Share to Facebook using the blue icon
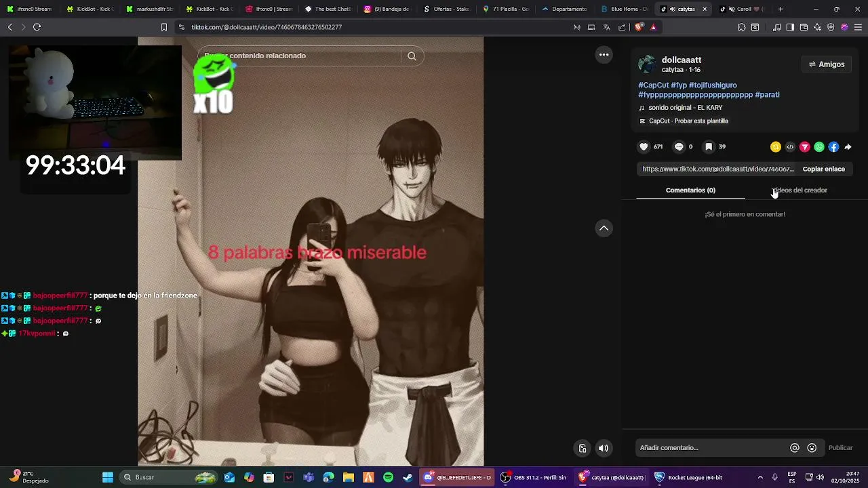This screenshot has width=868, height=488. pyautogui.click(x=833, y=147)
